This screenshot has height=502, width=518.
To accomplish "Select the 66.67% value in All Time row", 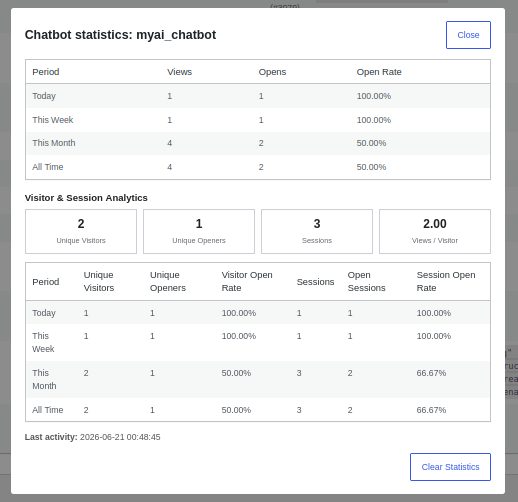I will pyautogui.click(x=431, y=410).
